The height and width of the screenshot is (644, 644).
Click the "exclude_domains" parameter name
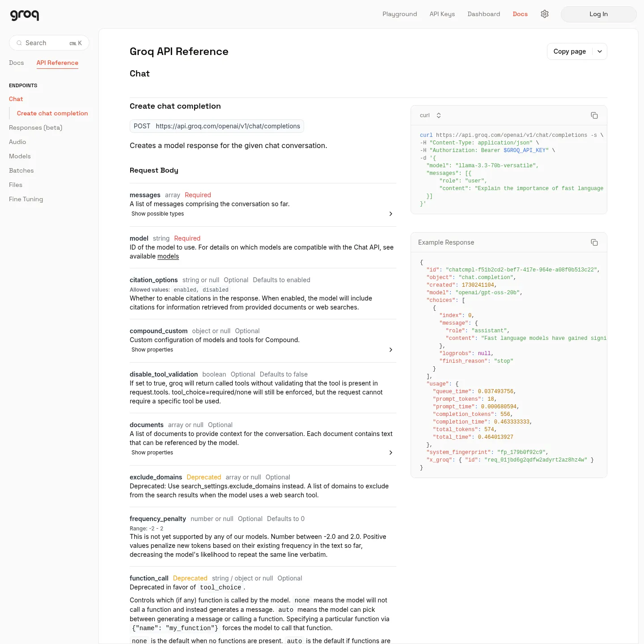pyautogui.click(x=156, y=477)
